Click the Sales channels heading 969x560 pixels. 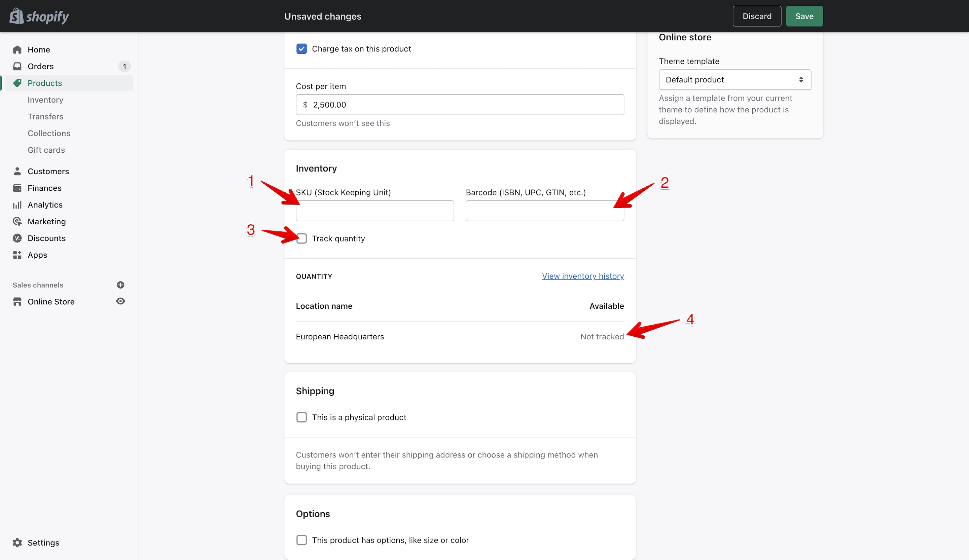pyautogui.click(x=38, y=285)
